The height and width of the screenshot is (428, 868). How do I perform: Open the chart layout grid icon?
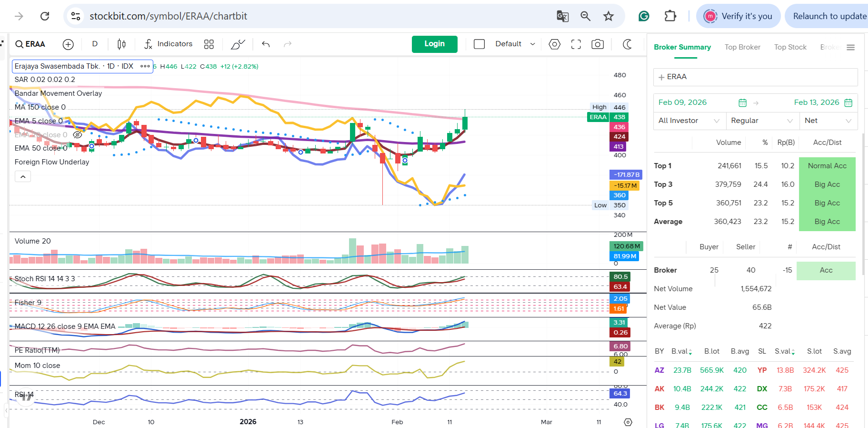pos(209,44)
